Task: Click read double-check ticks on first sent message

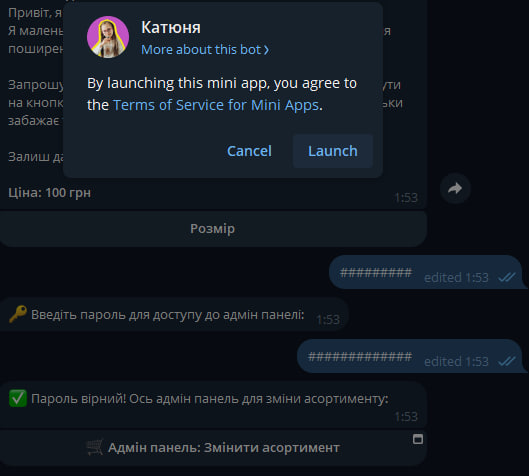Action: [507, 277]
